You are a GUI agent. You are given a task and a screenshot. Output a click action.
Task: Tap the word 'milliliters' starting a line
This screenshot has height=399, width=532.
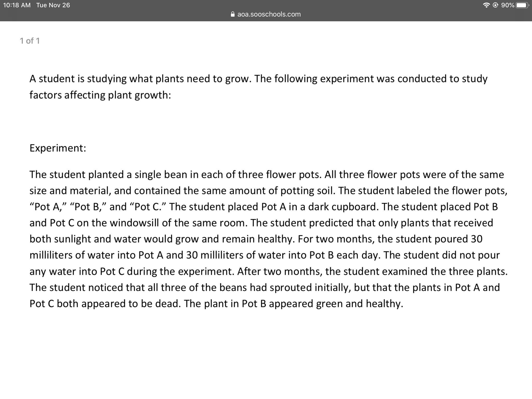coord(51,255)
